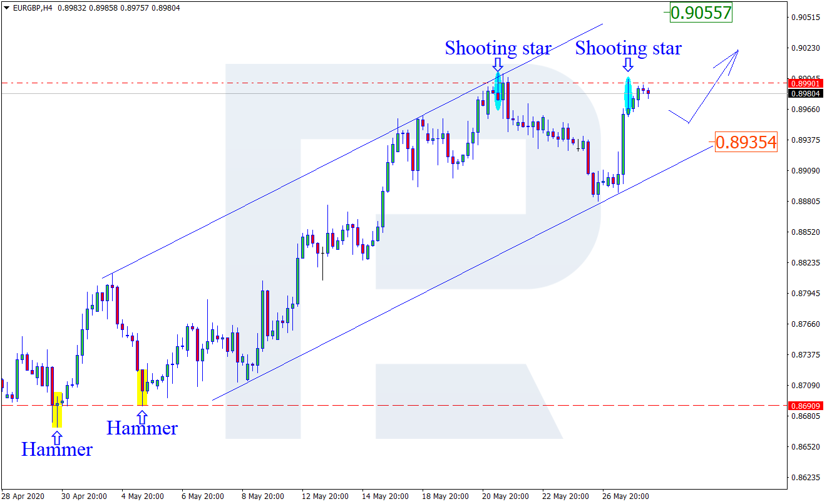This screenshot has height=504, width=827.
Task: Select the 0.89660 price axis value
Action: coord(805,109)
